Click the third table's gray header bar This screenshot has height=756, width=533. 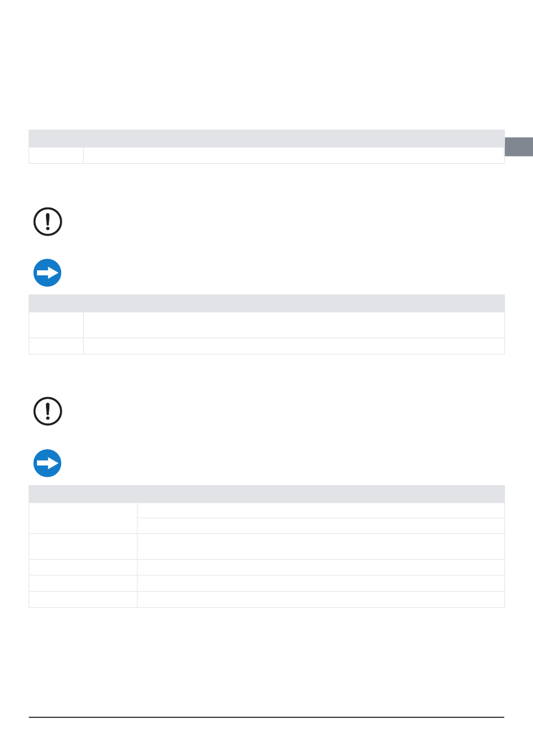pyautogui.click(x=266, y=494)
